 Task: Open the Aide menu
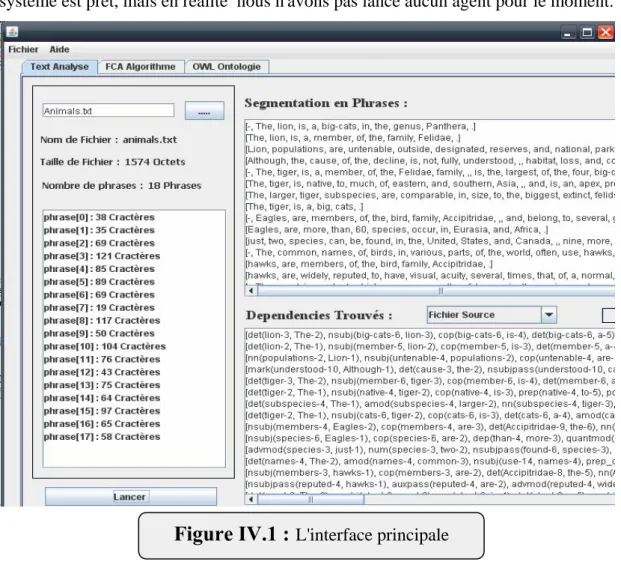59,49
